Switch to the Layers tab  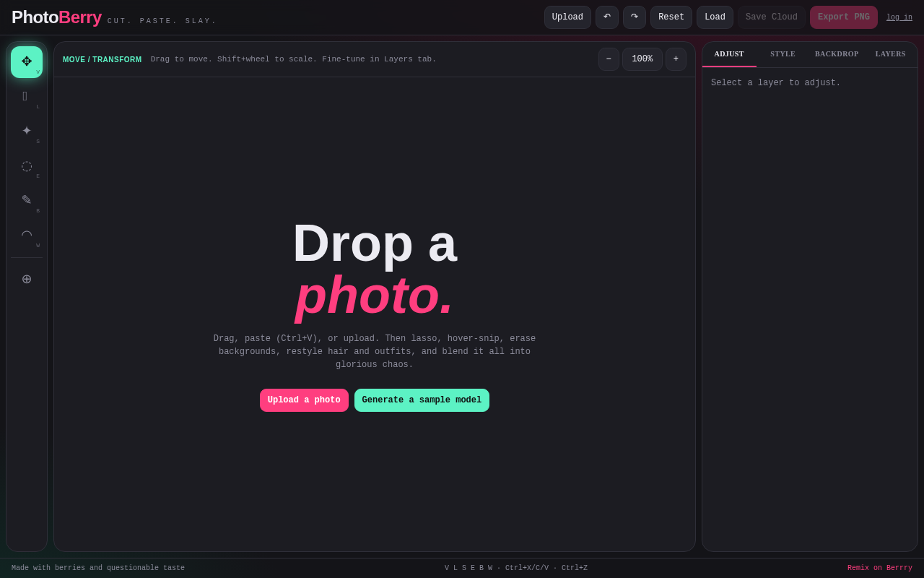(x=890, y=54)
